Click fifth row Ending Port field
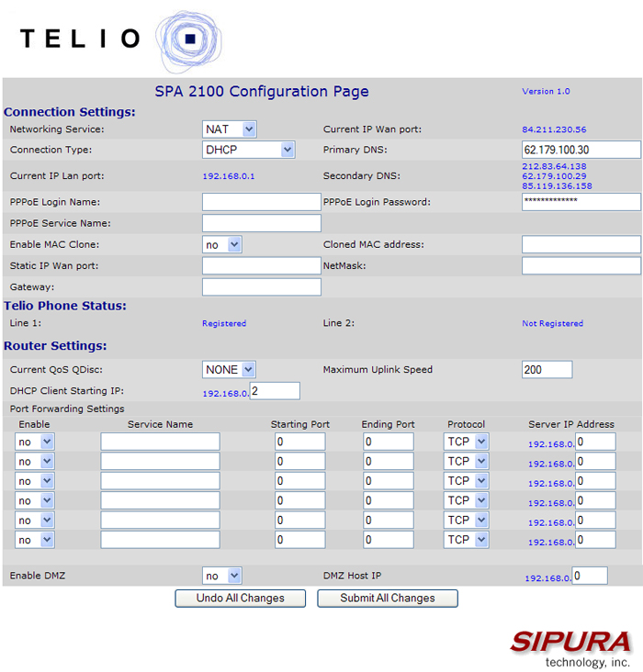This screenshot has width=643, height=672. point(389,521)
